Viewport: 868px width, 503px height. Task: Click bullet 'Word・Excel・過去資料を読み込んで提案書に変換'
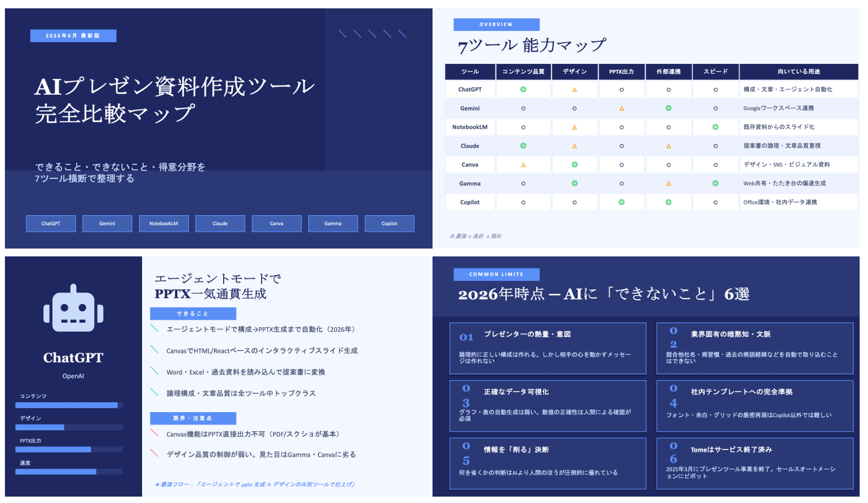(246, 372)
